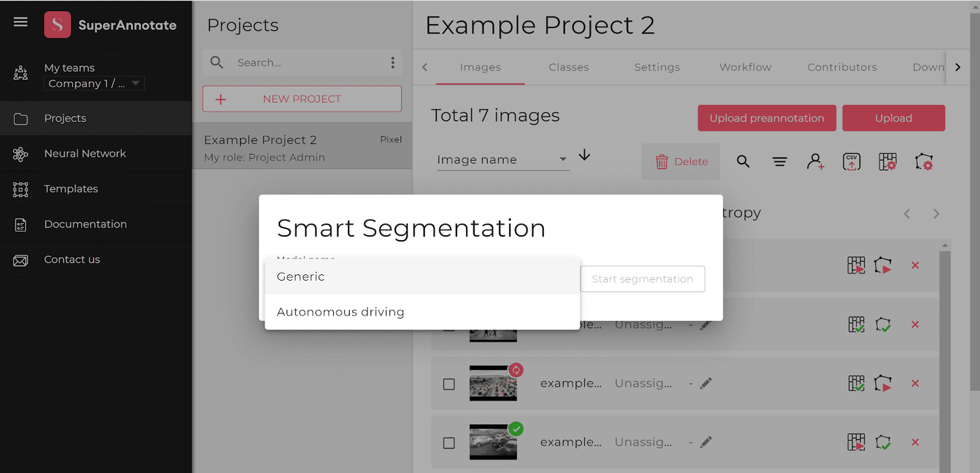The height and width of the screenshot is (473, 980).
Task: Run smart prediction on topmost image row
Action: [856, 266]
